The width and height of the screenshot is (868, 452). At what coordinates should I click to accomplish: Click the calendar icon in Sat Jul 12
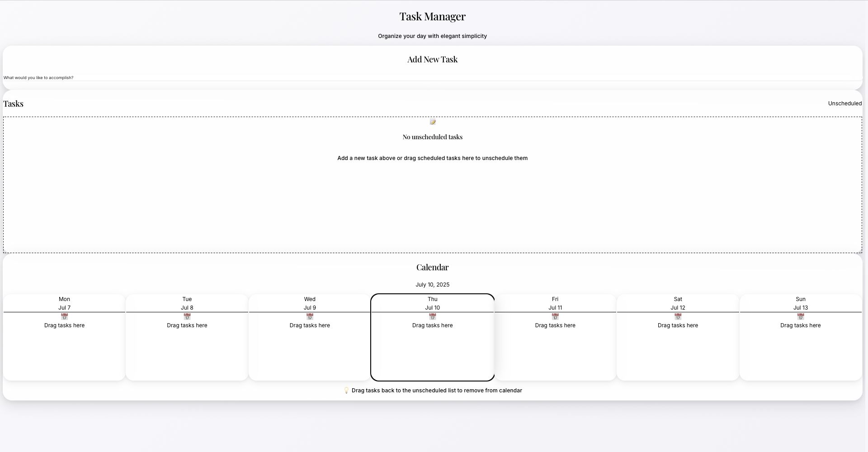[678, 317]
